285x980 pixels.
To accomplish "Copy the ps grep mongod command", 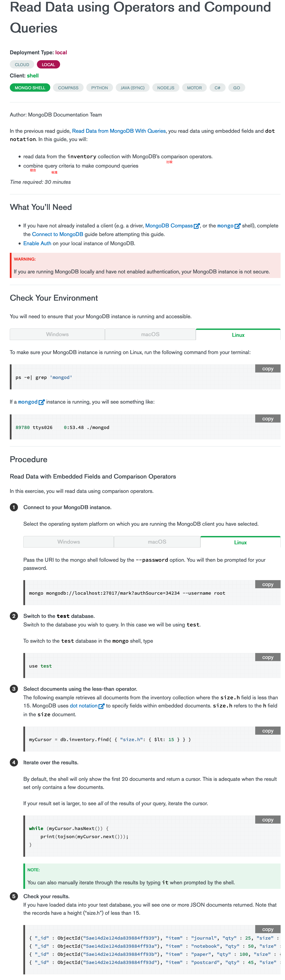I will pos(268,369).
